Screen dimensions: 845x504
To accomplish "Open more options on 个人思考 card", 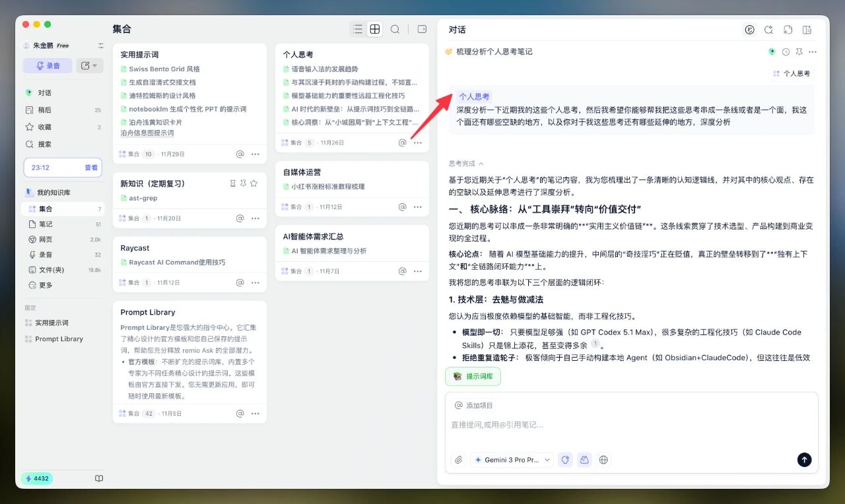I will click(x=417, y=142).
